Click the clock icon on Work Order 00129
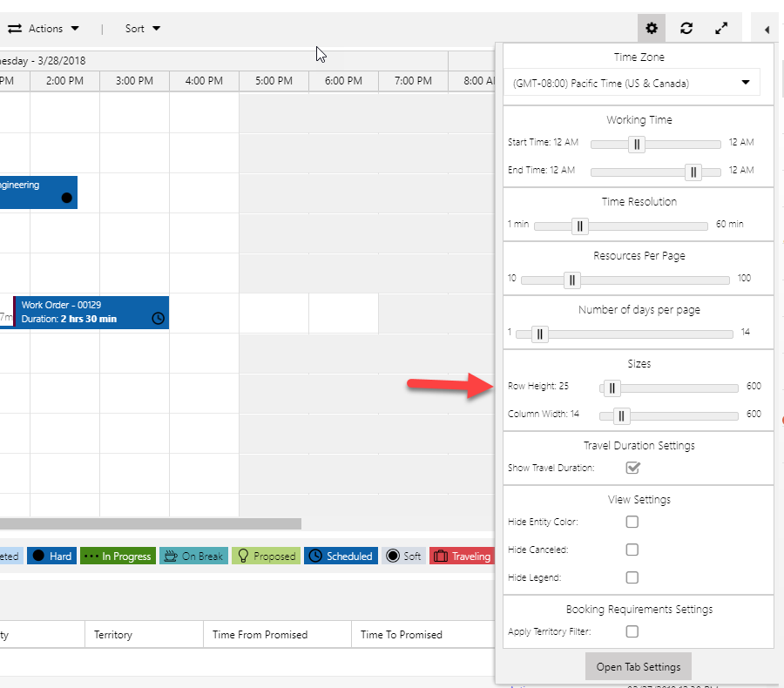 coord(158,319)
